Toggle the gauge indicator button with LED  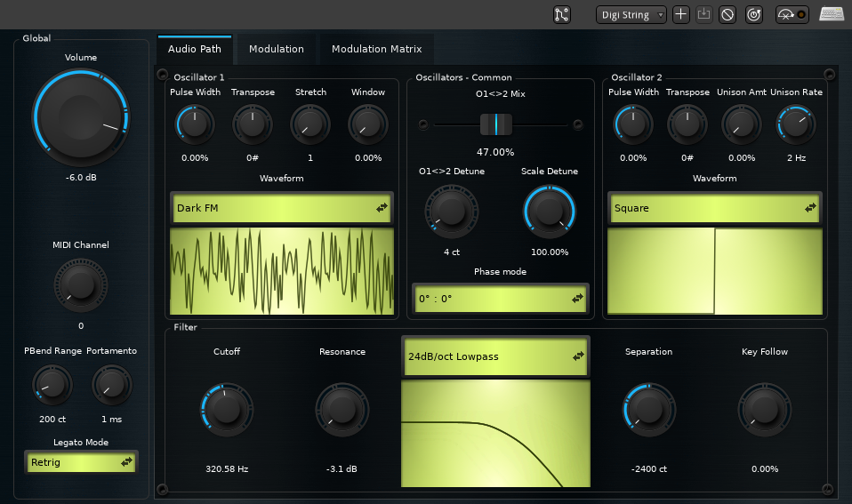[792, 14]
